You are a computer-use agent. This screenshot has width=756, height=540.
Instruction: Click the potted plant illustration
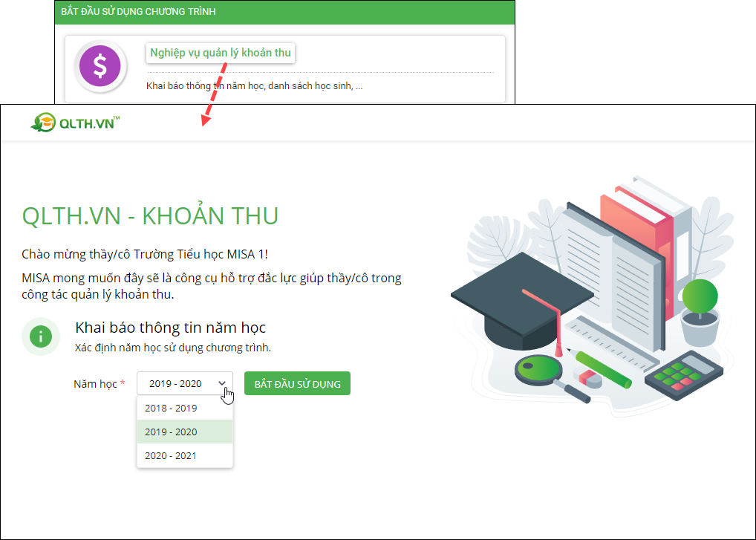pos(700,313)
